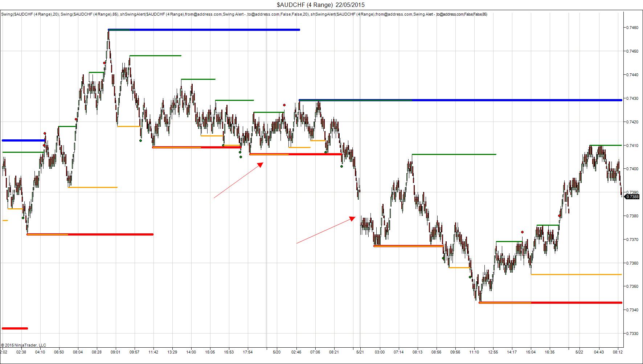Click the 09:01 time axis label
Viewport: 643px width, 364px height.
116,352
